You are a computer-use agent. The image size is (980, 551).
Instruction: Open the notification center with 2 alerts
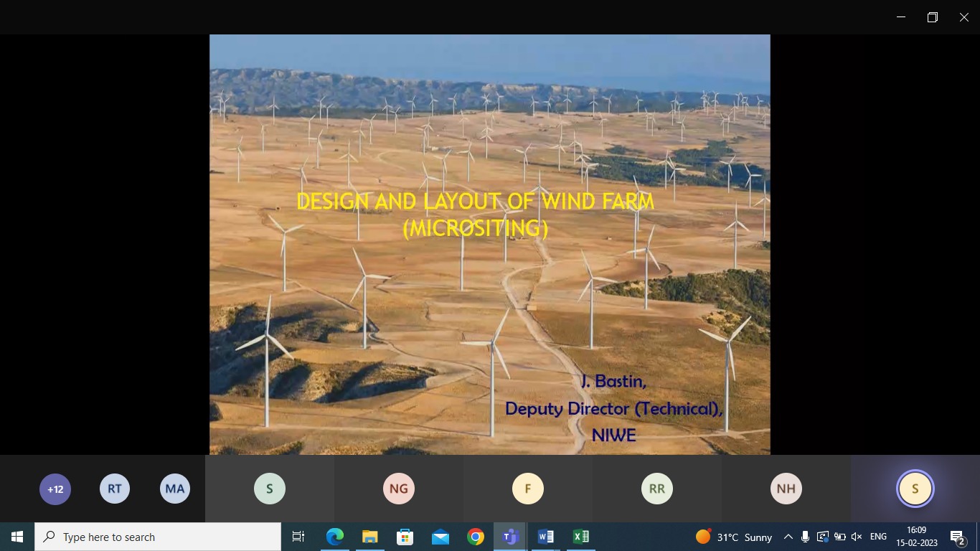957,537
